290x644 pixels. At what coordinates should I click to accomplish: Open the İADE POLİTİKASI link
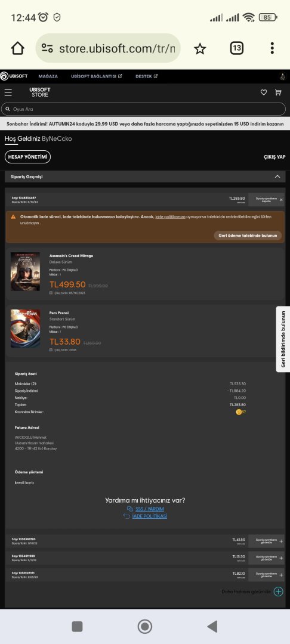coord(150,516)
